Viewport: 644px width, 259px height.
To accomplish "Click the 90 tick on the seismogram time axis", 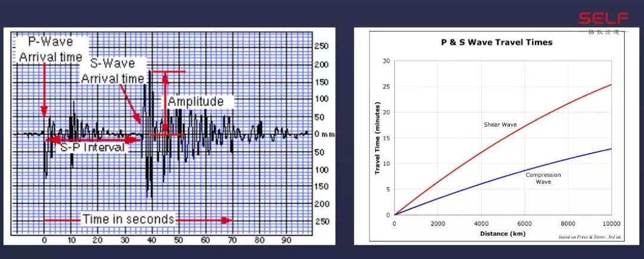I will [286, 239].
